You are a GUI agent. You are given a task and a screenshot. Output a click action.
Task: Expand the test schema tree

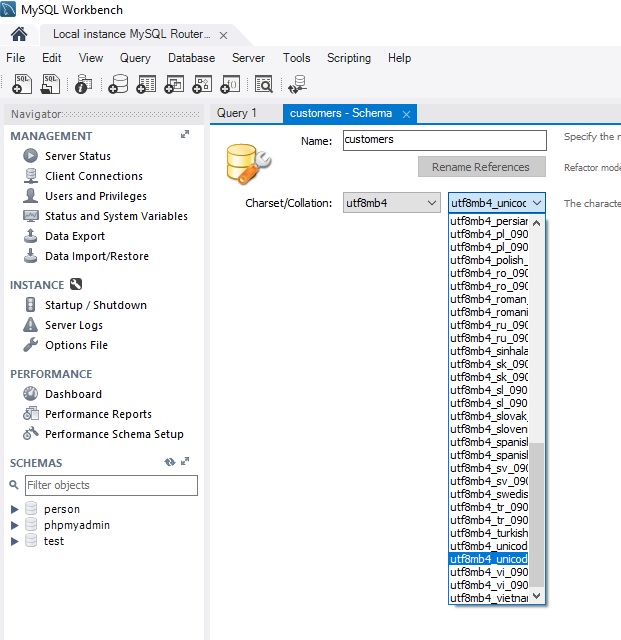[15, 541]
